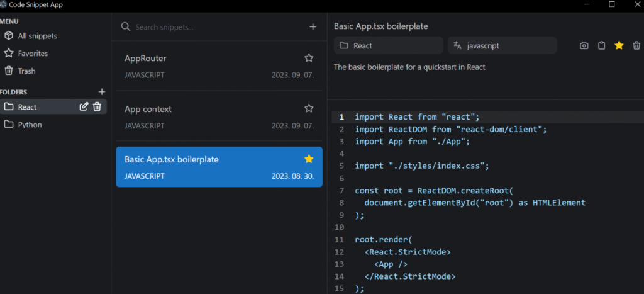Click code line 1, import React
Image resolution: width=644 pixels, height=294 pixels.
[418, 117]
